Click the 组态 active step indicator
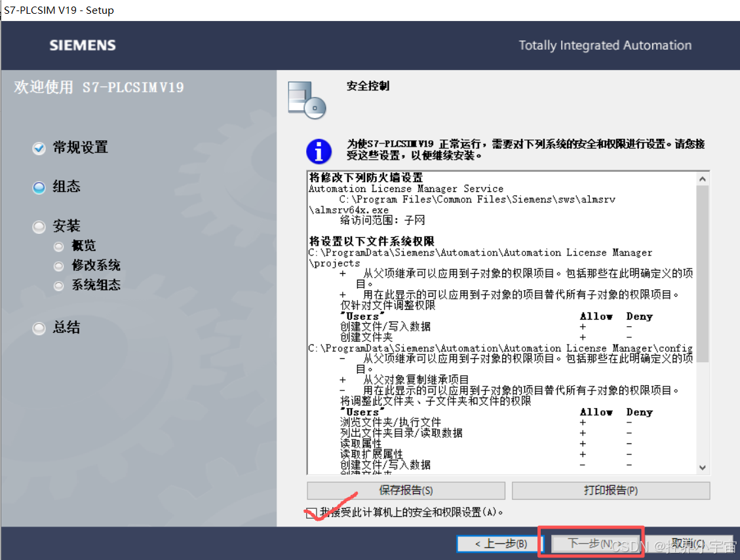The height and width of the screenshot is (560, 740). 39,187
